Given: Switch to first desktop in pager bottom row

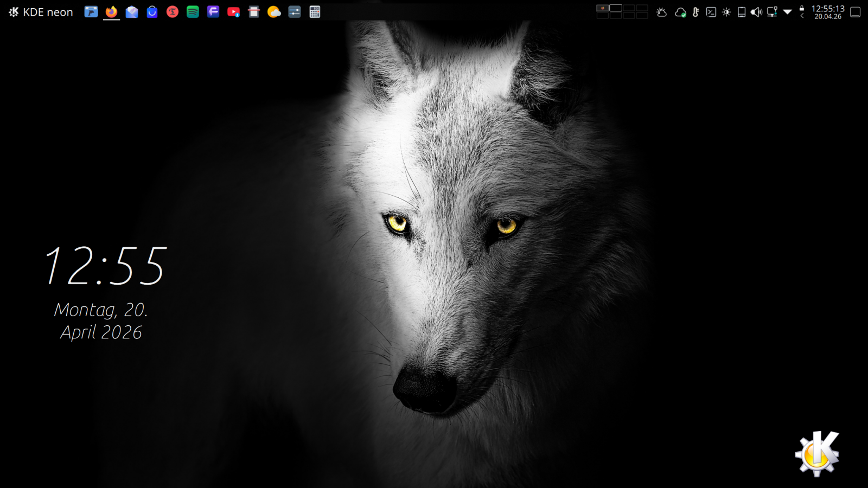Looking at the screenshot, I should click(603, 16).
